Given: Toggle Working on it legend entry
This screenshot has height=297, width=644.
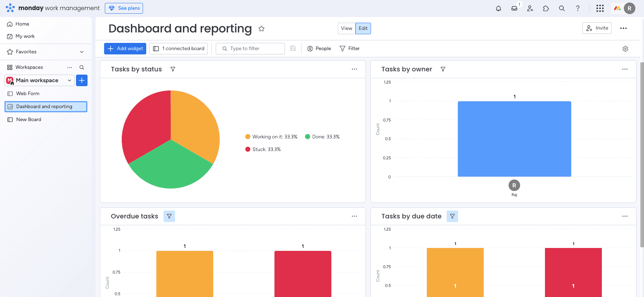Looking at the screenshot, I should [x=271, y=137].
